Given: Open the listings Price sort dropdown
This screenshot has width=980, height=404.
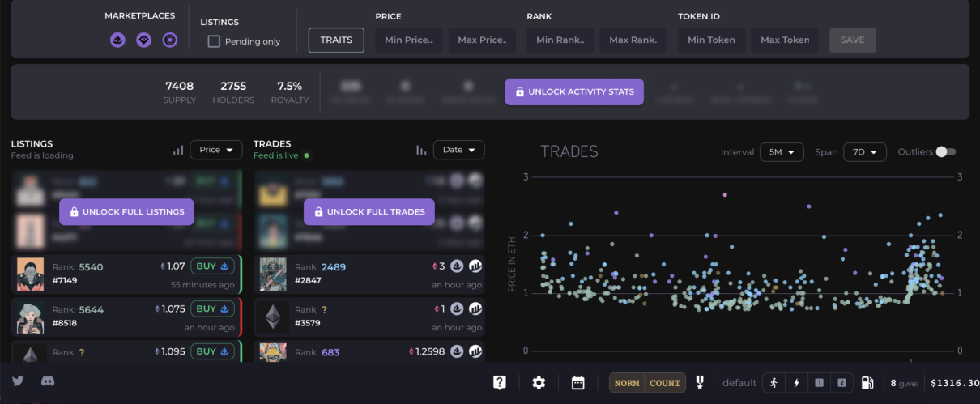Looking at the screenshot, I should 216,150.
